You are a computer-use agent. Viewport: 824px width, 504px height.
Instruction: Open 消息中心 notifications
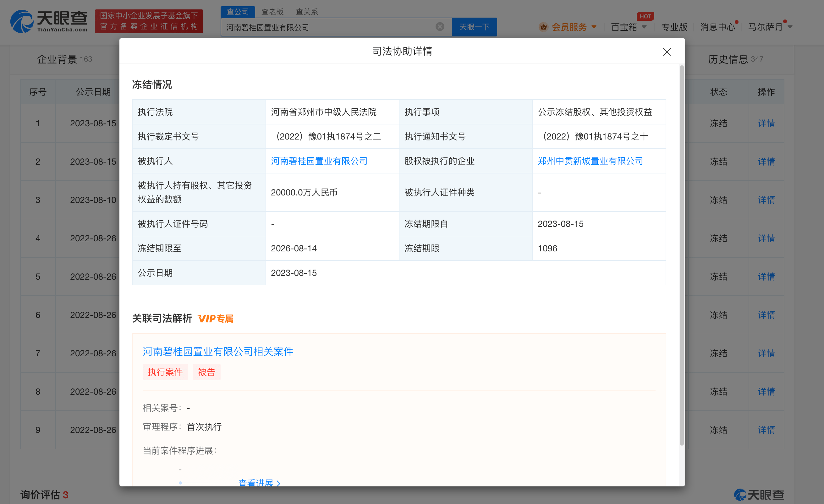click(x=717, y=27)
